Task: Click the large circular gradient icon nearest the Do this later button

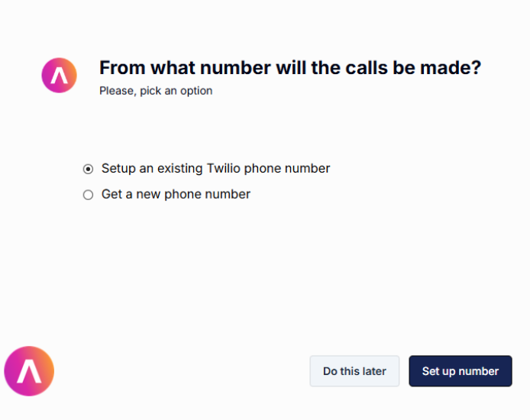Action: [x=29, y=371]
